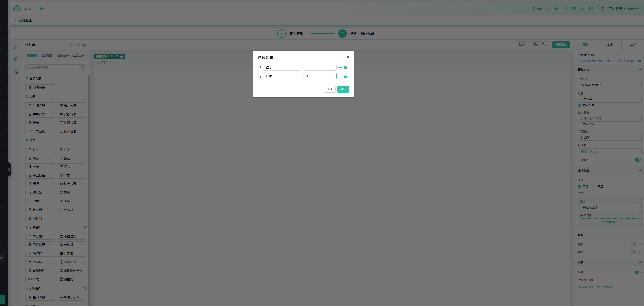This screenshot has height=306, width=644.
Task: Delete the 显示 option row
Action: click(x=345, y=68)
